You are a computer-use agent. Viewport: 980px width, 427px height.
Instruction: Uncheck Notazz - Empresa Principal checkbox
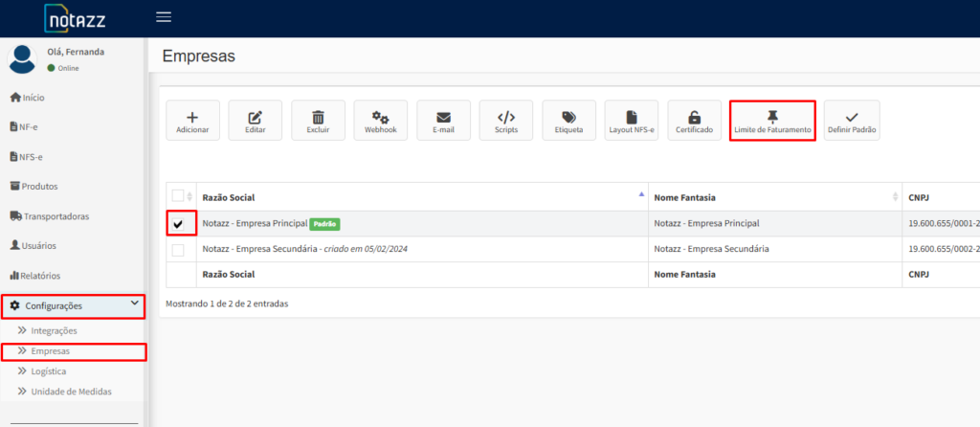coord(178,224)
